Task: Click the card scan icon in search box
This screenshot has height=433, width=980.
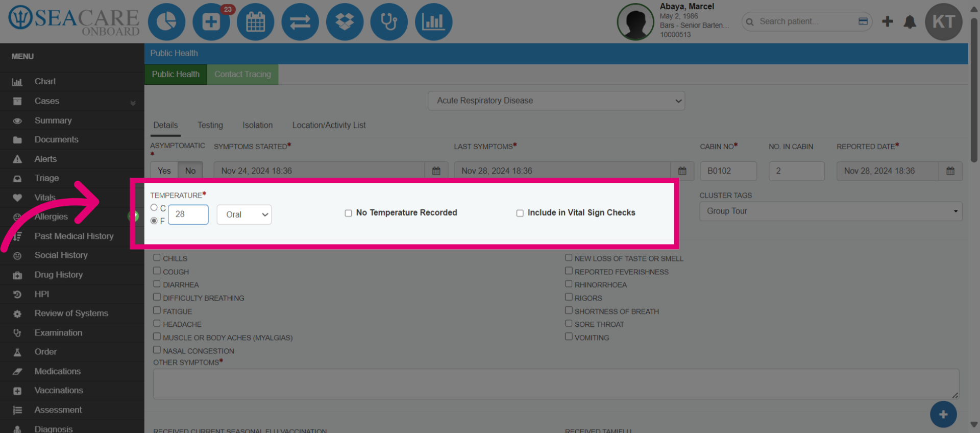Action: click(863, 21)
